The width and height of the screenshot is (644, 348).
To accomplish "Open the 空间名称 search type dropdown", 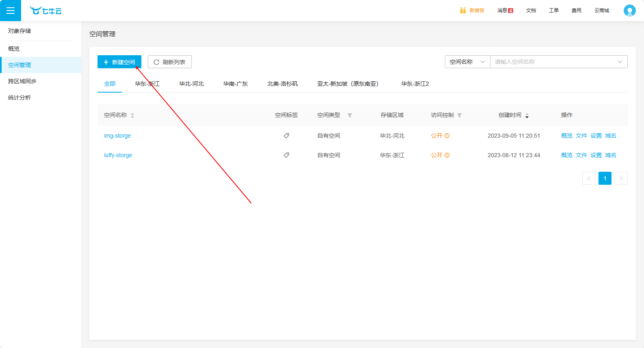I will coord(468,62).
